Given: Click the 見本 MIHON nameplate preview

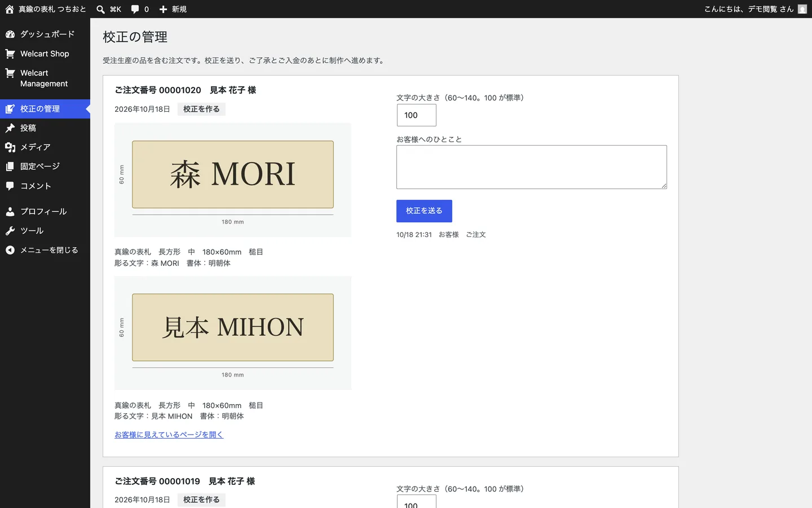Looking at the screenshot, I should coord(233,327).
